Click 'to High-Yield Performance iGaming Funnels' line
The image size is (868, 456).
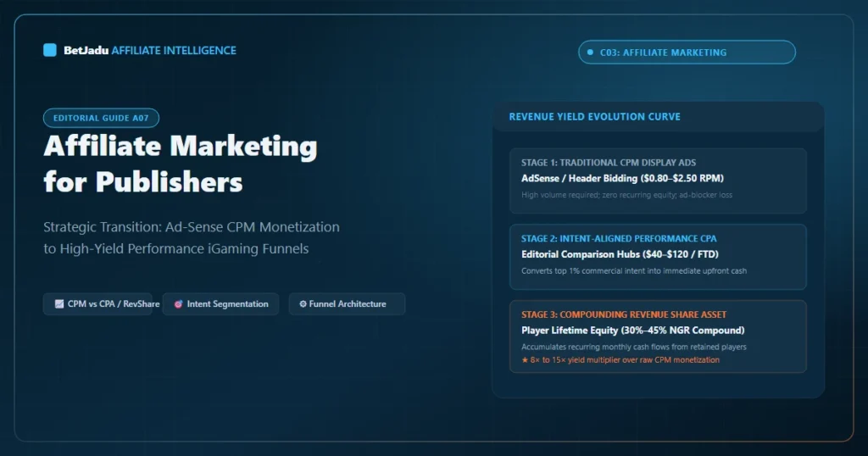coord(176,248)
